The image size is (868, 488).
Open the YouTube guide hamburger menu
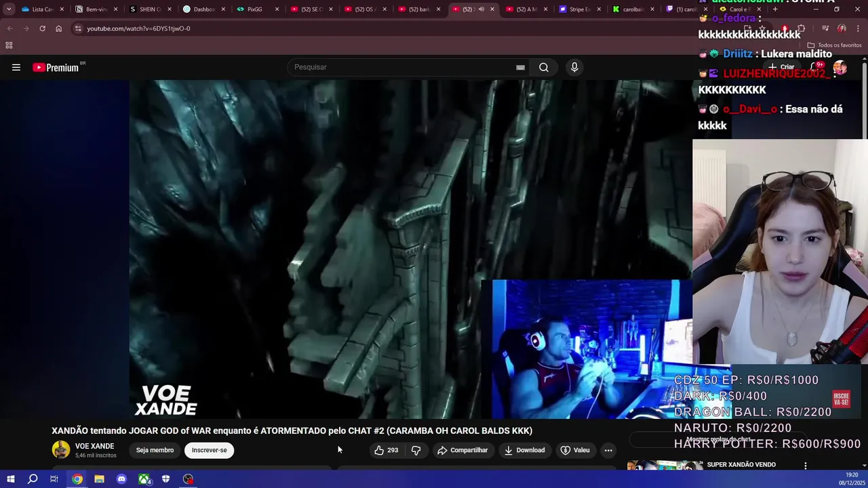point(16,67)
